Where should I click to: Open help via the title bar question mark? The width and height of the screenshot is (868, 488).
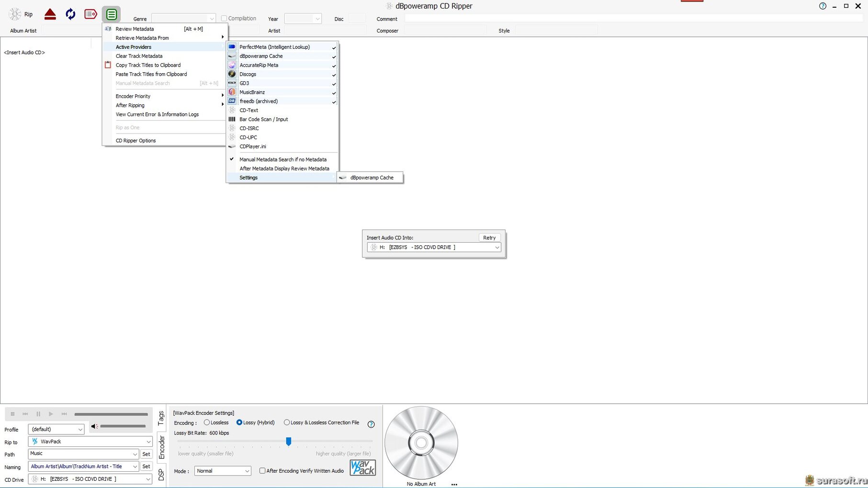(x=823, y=6)
